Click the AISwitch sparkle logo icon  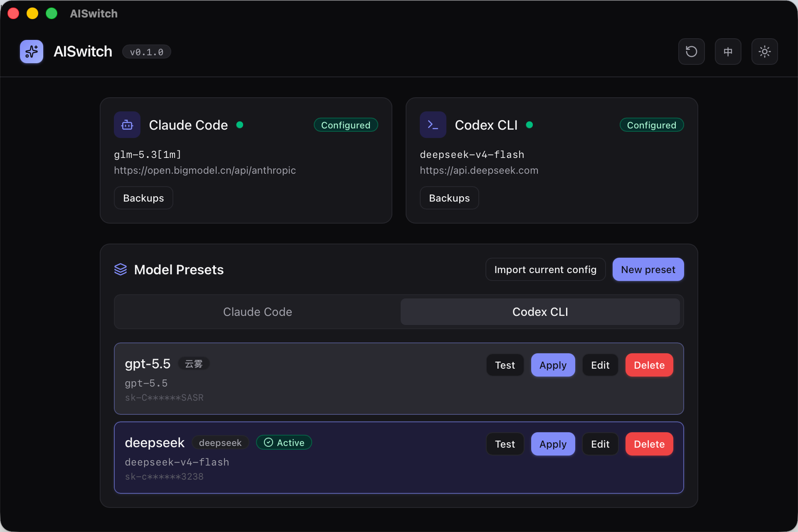(x=32, y=52)
